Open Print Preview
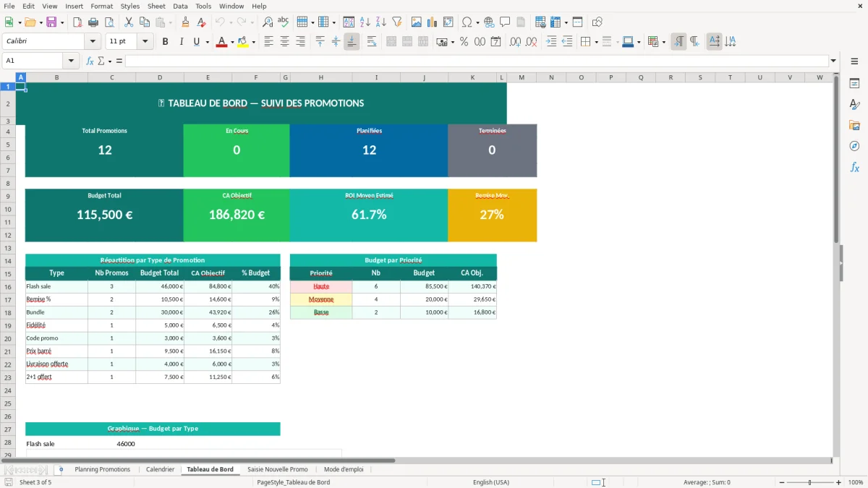Image resolution: width=868 pixels, height=488 pixels. 109,22
